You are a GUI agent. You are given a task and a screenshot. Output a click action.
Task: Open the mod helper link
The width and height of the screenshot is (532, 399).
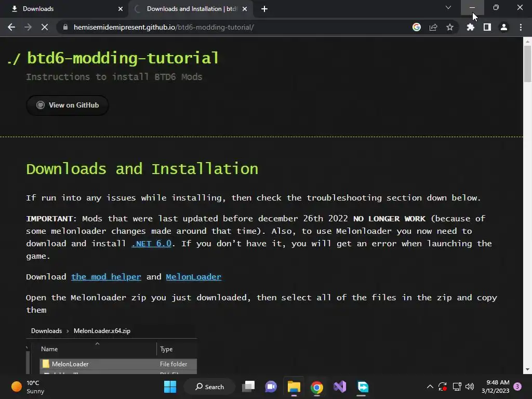[x=106, y=277]
